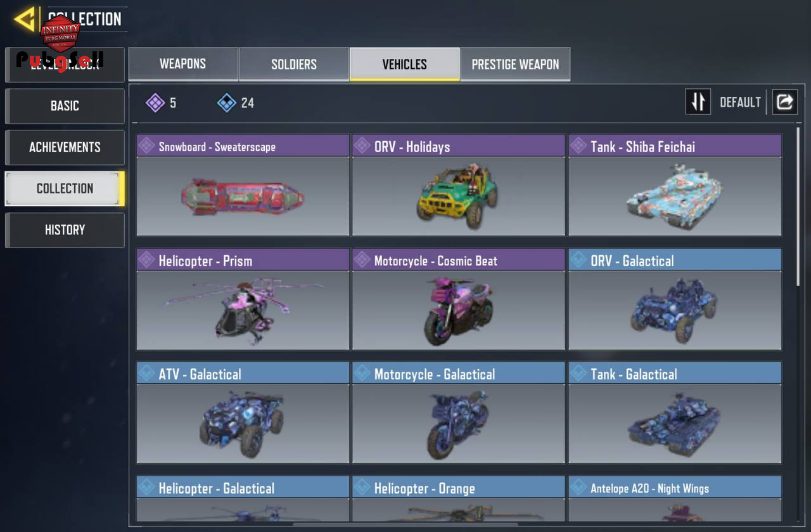
Task: Go back with the yellow arrow icon
Action: pyautogui.click(x=25, y=19)
